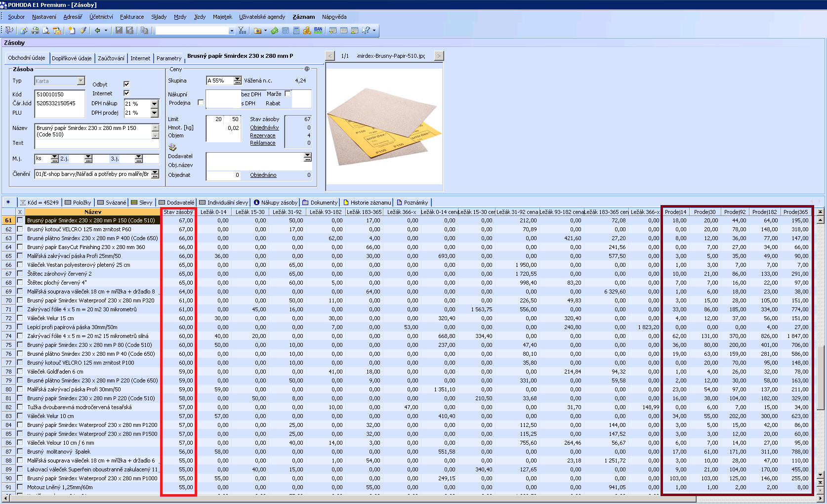Click the yellow note toolbar icon

pyautogui.click(x=332, y=30)
